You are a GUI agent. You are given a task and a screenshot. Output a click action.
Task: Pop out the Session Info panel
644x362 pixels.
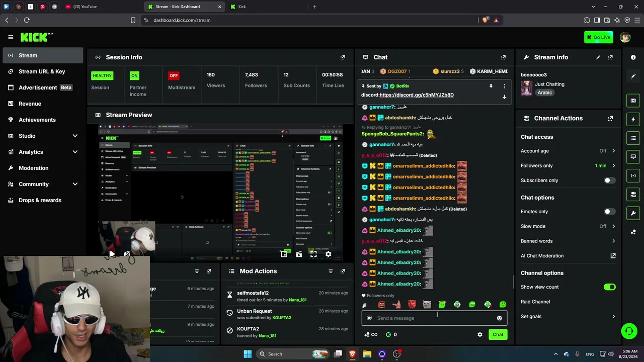pos(343,57)
